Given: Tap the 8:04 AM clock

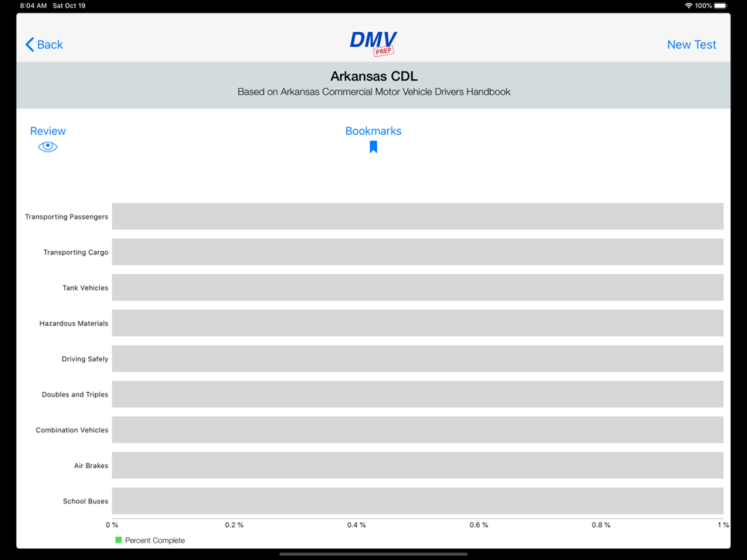Looking at the screenshot, I should pos(33,6).
